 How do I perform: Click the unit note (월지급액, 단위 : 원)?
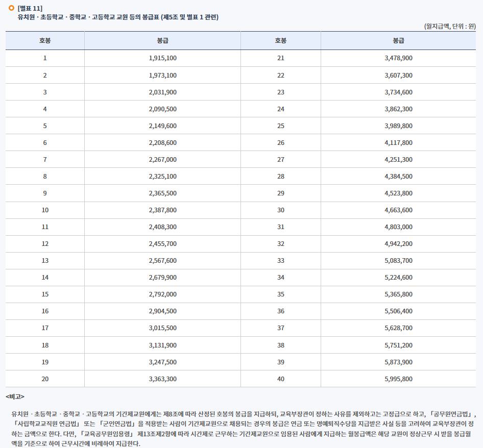450,26
